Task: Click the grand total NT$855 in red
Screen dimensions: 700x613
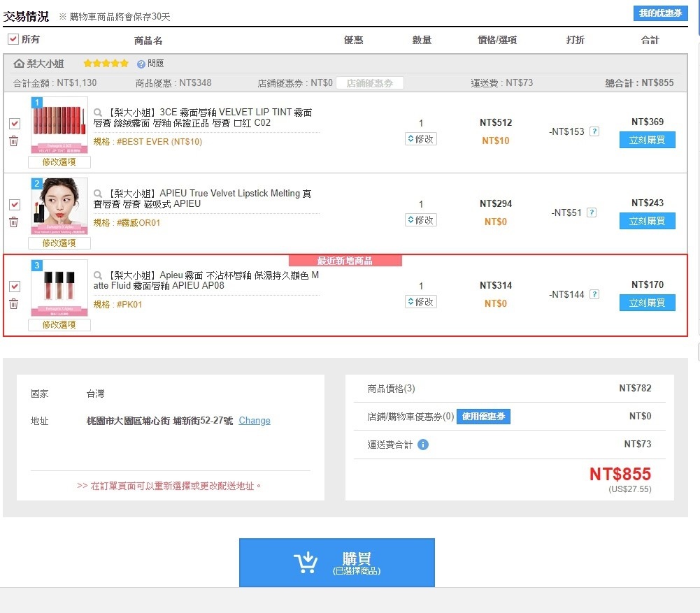Action: coord(620,474)
